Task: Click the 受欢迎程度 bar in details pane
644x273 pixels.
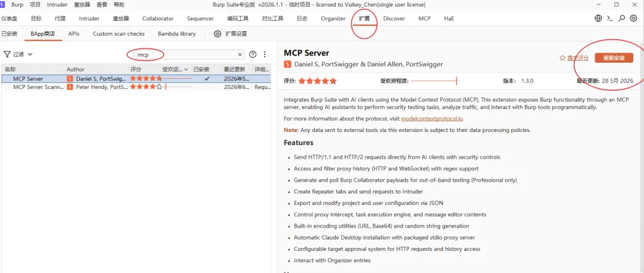Action: [x=435, y=81]
